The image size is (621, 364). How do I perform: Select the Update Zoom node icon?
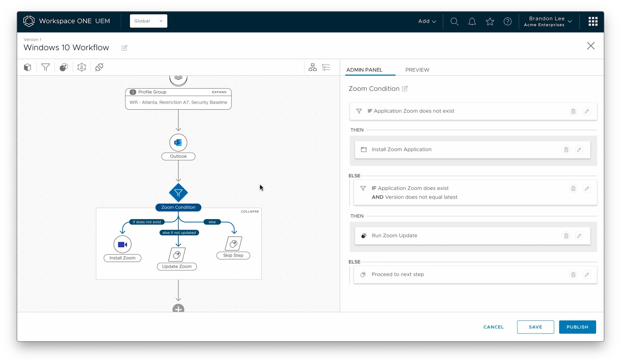pos(177,255)
